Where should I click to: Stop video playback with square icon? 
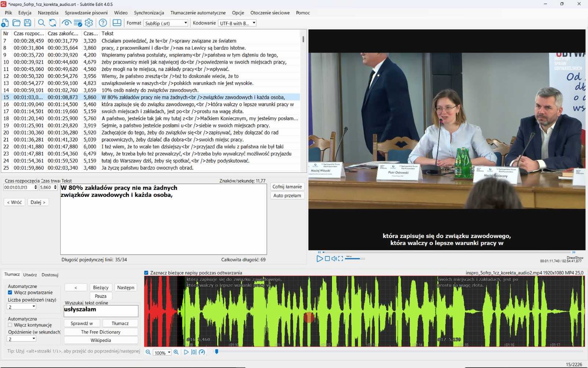click(327, 259)
